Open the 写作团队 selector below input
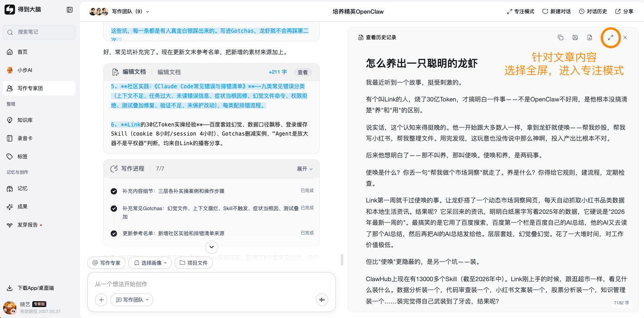The width and height of the screenshot is (644, 318). pyautogui.click(x=132, y=300)
